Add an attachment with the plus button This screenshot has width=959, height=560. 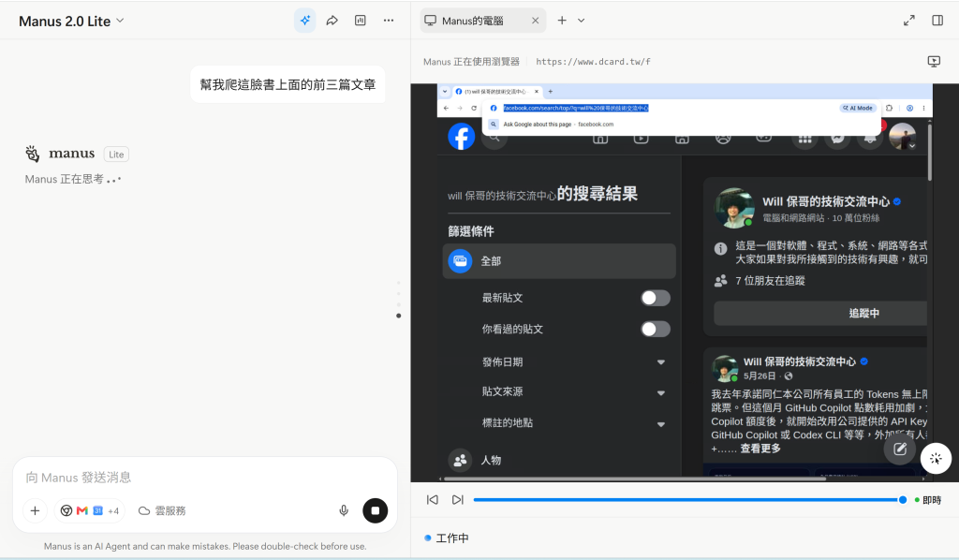click(35, 510)
